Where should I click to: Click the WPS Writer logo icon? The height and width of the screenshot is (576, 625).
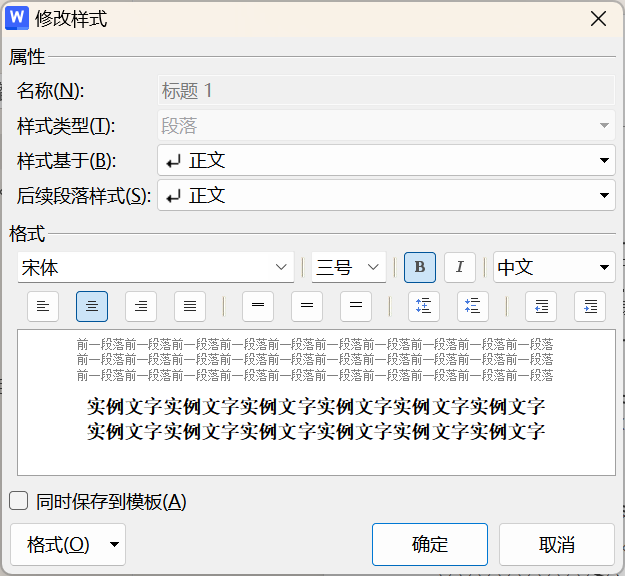pos(17,18)
